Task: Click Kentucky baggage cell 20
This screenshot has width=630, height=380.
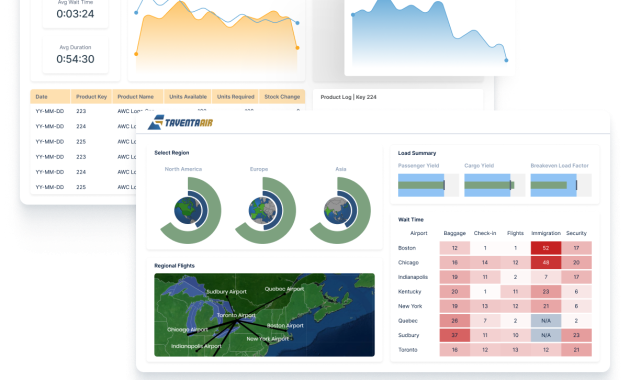Action: (454, 292)
